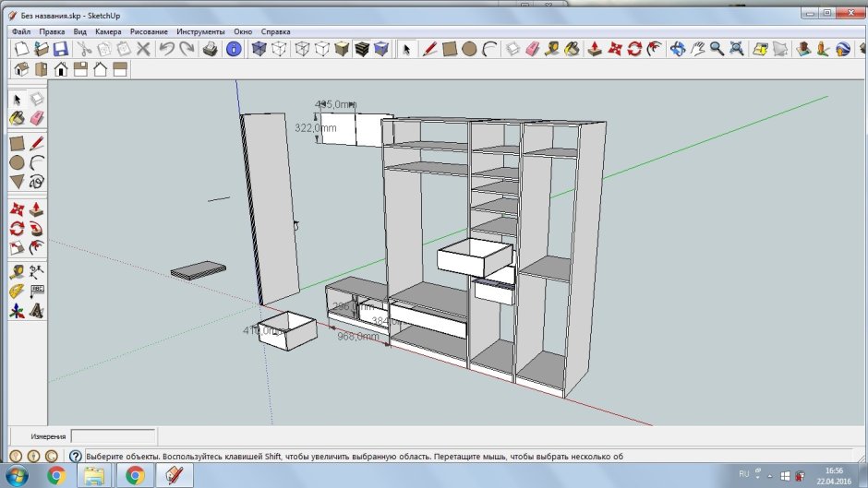
Task: Show hidden system tray icons
Action: [x=769, y=476]
